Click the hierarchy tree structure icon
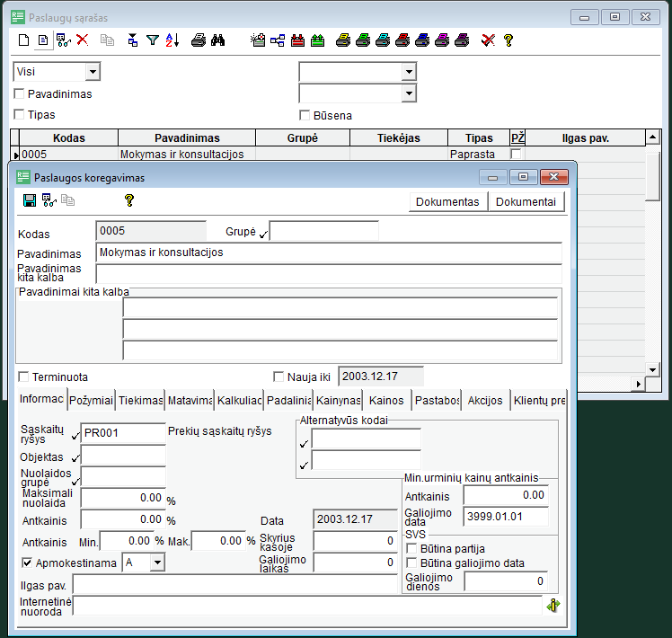Screen dimensions: 672x638 [x=278, y=40]
